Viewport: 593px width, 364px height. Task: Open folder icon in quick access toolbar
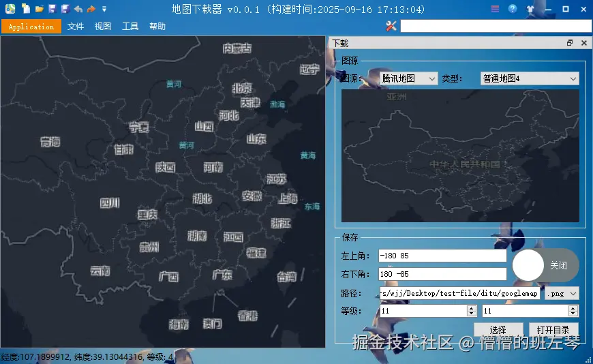pyautogui.click(x=40, y=9)
